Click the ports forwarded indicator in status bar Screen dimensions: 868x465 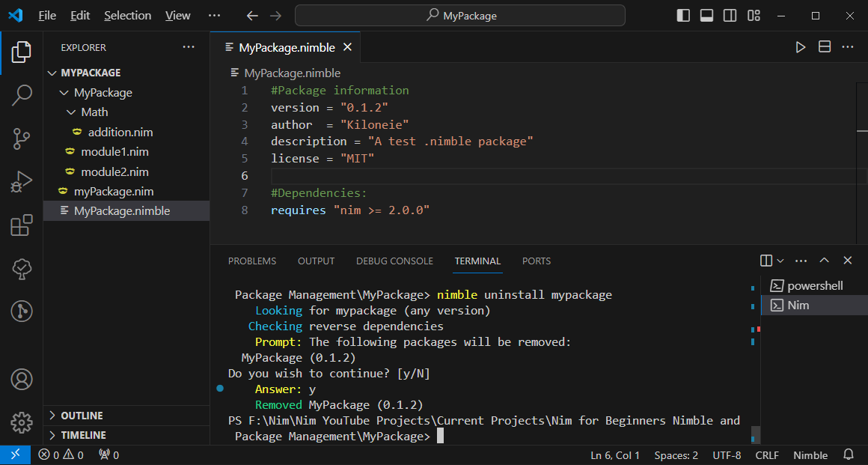tap(109, 455)
